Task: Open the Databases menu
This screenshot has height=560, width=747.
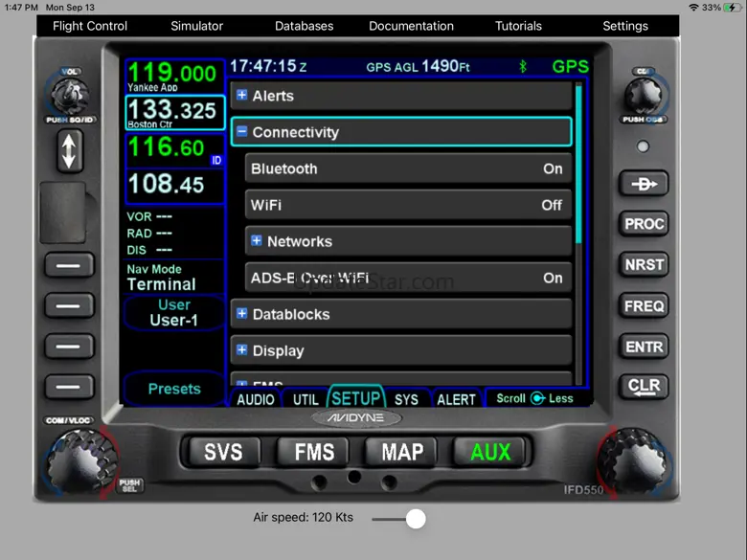Action: [304, 26]
